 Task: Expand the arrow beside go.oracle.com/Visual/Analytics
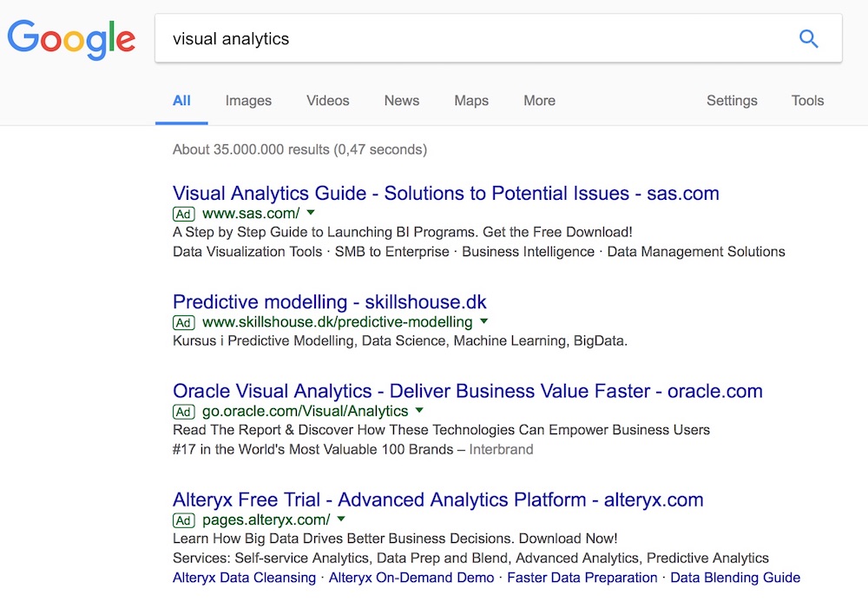click(419, 410)
